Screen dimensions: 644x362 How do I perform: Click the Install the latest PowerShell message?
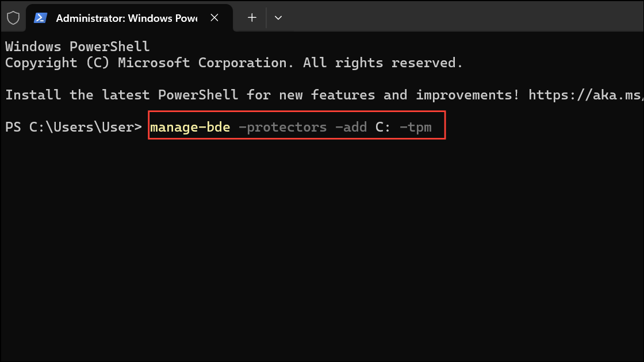[x=262, y=95]
